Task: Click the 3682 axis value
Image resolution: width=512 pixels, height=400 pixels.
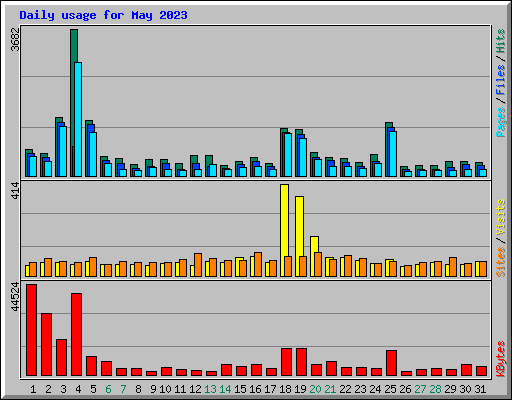Action: 15,39
